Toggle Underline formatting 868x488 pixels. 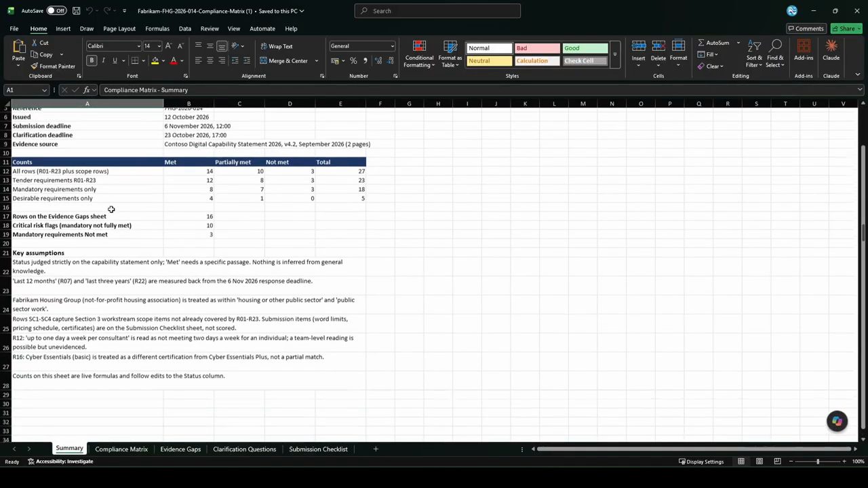pos(115,61)
